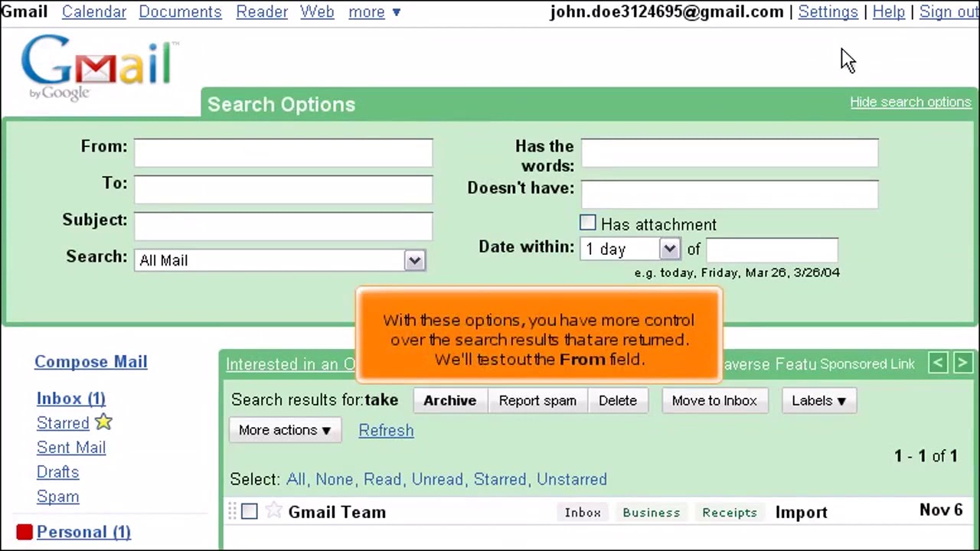Expand the More actions menu
Viewport: 980px width, 551px height.
284,430
